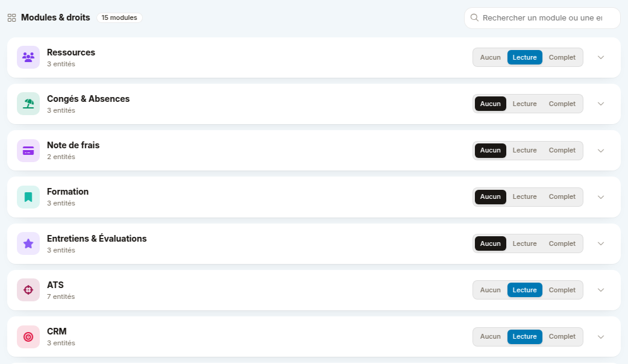Click the Congés & Absences umbrella icon
Image resolution: width=628 pixels, height=364 pixels.
coord(28,104)
